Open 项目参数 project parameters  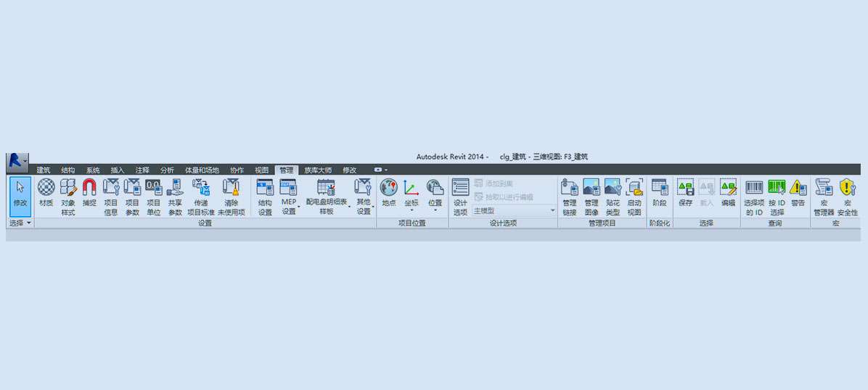(132, 197)
